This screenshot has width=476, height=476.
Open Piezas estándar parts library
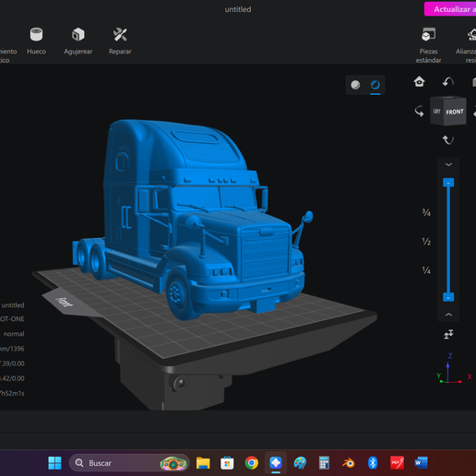428,45
